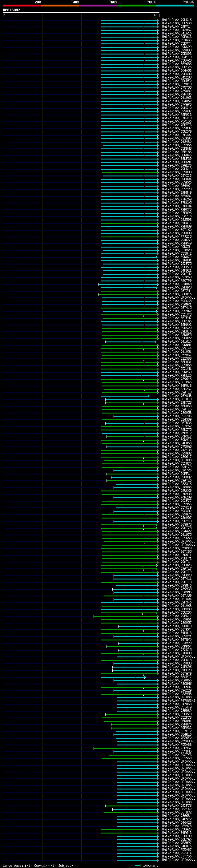
Task: Click the truncated cyan bar for UniRef100_Q6V8M8
Action: [125, 396]
